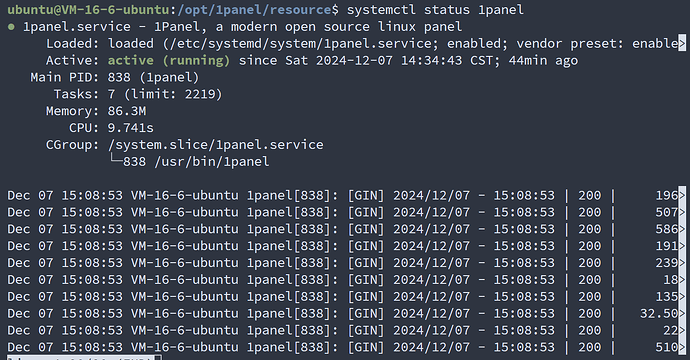The image size is (690, 360).
Task: Click the truncation marker after 18
Action: point(682,279)
